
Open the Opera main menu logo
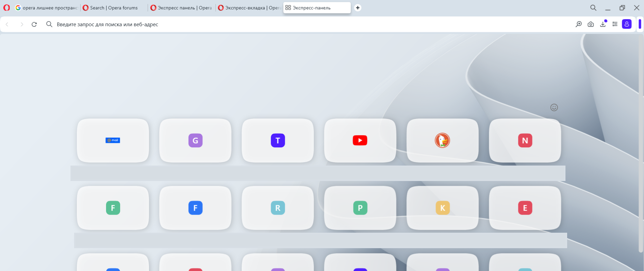(7, 8)
